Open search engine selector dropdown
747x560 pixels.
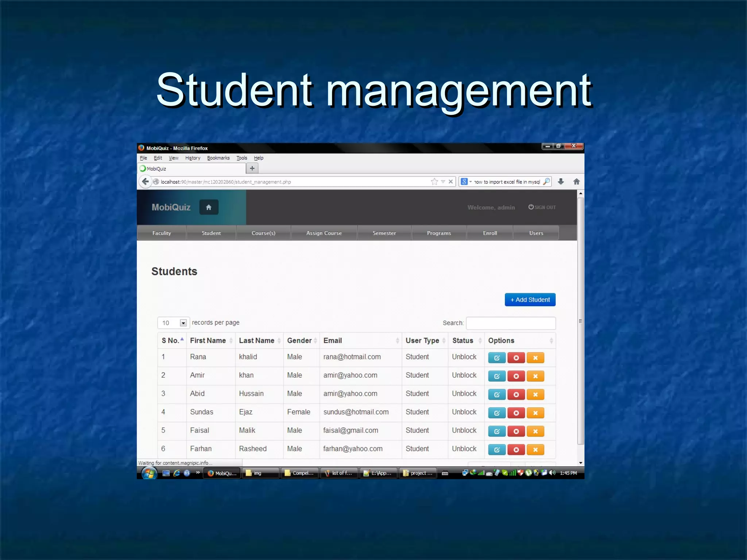[x=466, y=182]
